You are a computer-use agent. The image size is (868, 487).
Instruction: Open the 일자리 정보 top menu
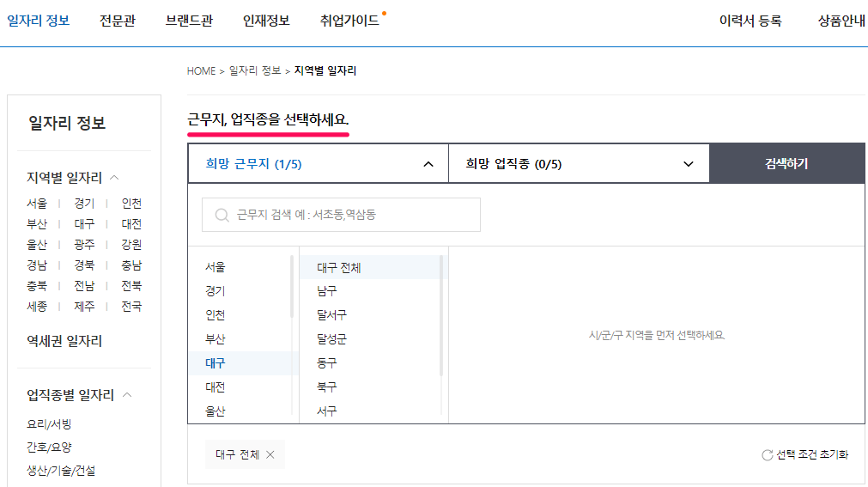pos(38,21)
